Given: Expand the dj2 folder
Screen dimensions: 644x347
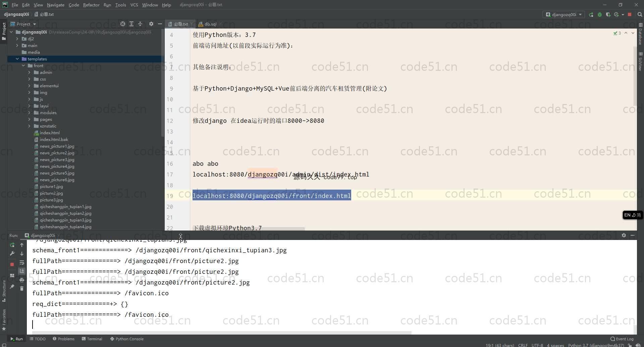Looking at the screenshot, I should click(17, 39).
